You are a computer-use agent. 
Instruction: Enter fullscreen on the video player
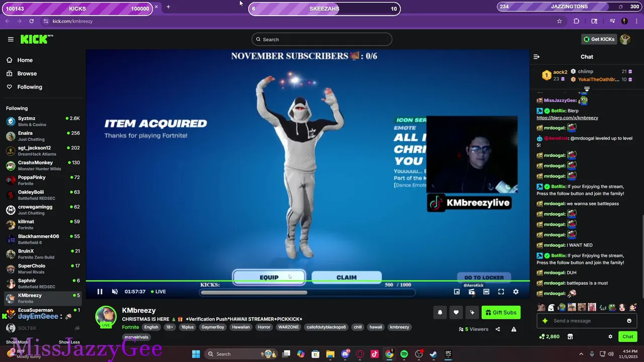[501, 292]
